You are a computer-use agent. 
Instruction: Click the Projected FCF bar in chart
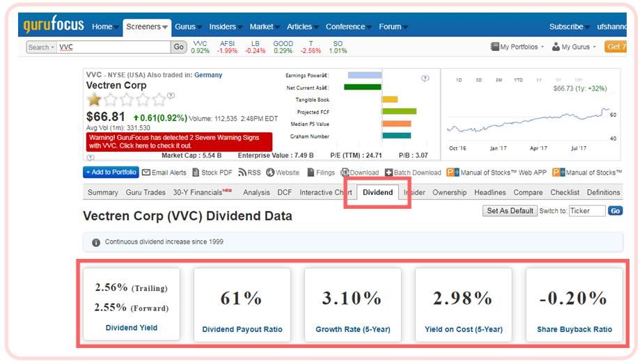[399, 111]
